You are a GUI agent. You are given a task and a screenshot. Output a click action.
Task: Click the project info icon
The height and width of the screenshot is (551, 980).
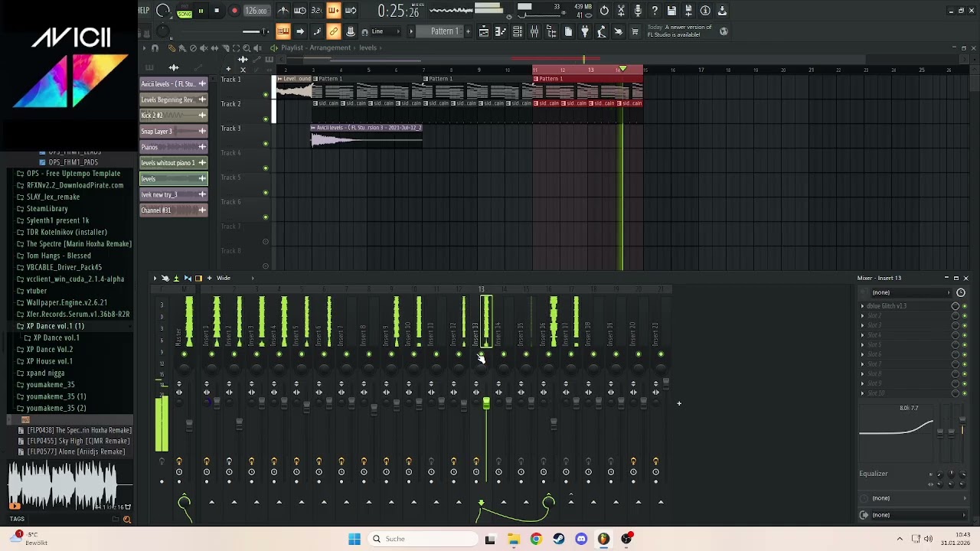click(705, 11)
